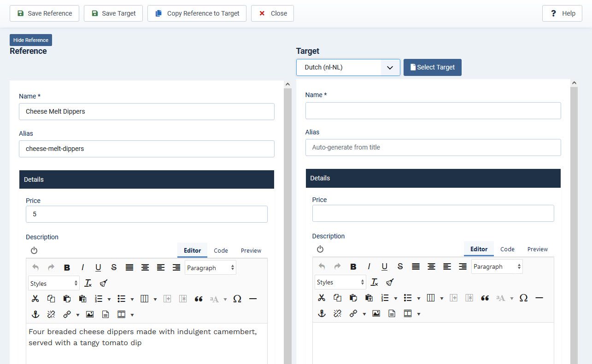Viewport: 592px width, 364px height.
Task: Switch to the Code tab in Reference editor
Action: tap(221, 250)
